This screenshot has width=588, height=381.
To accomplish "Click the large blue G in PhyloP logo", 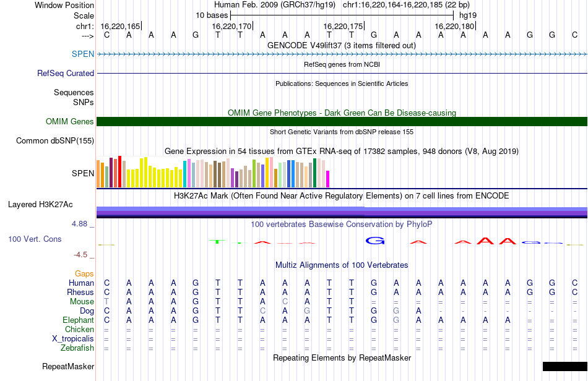I will (375, 241).
